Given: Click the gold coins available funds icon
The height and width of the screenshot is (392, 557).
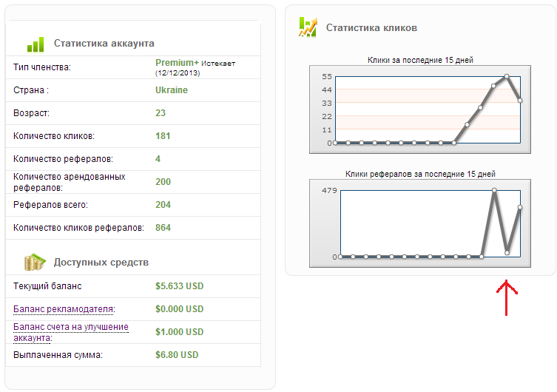Looking at the screenshot, I should (35, 262).
